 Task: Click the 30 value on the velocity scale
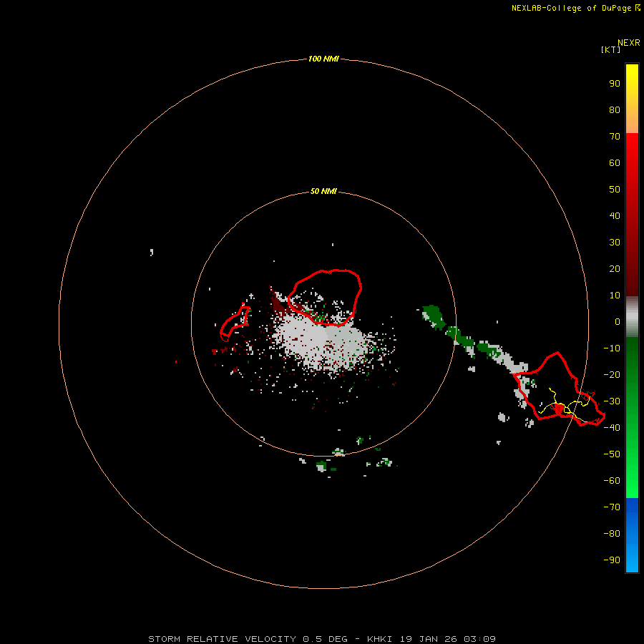(615, 243)
